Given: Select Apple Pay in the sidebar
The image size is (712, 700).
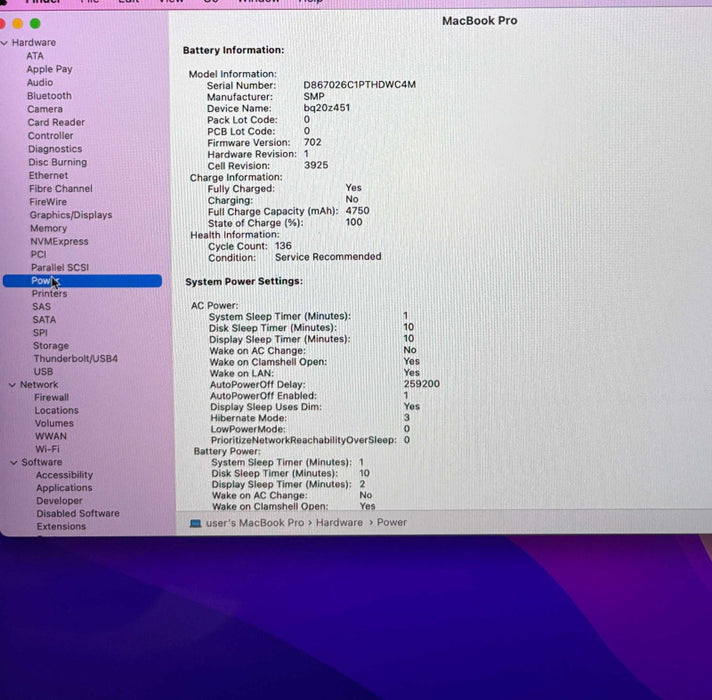Looking at the screenshot, I should point(49,69).
